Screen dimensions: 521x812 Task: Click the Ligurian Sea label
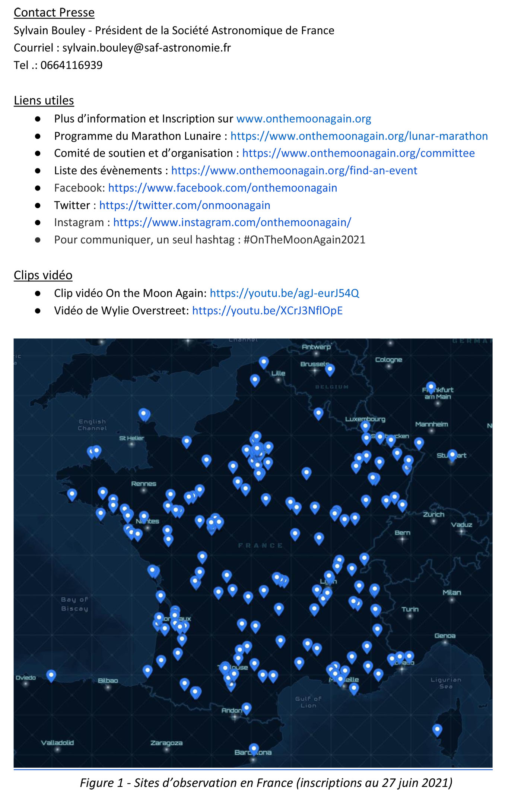pyautogui.click(x=445, y=683)
